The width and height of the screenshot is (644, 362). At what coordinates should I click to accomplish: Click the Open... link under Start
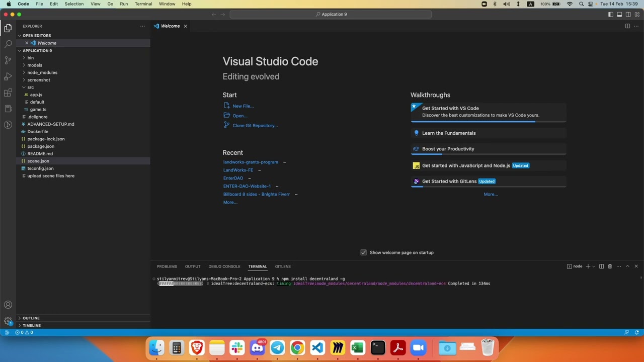(240, 116)
